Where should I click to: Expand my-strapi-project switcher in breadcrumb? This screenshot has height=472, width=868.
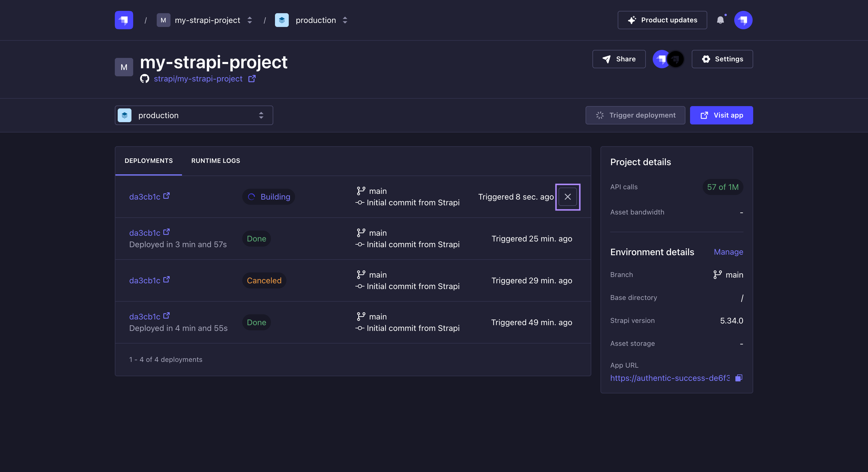pos(250,20)
